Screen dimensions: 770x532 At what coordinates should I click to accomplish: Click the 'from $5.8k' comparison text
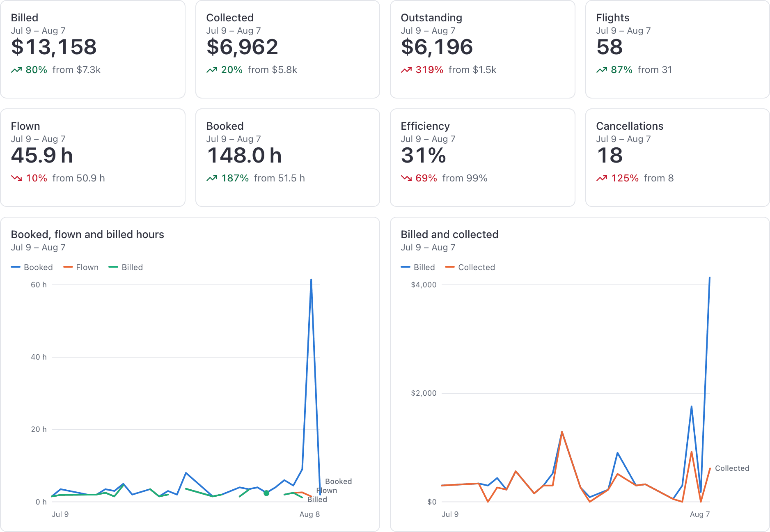[x=272, y=70]
